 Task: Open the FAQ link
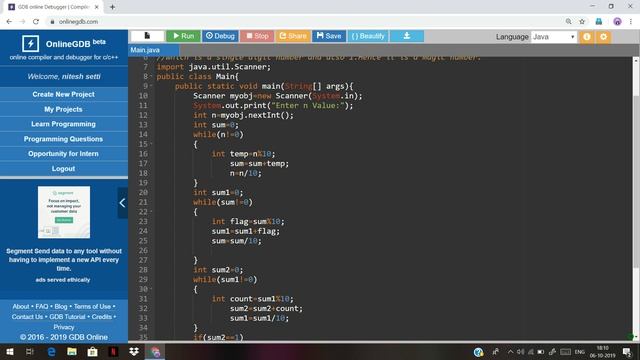(x=42, y=306)
